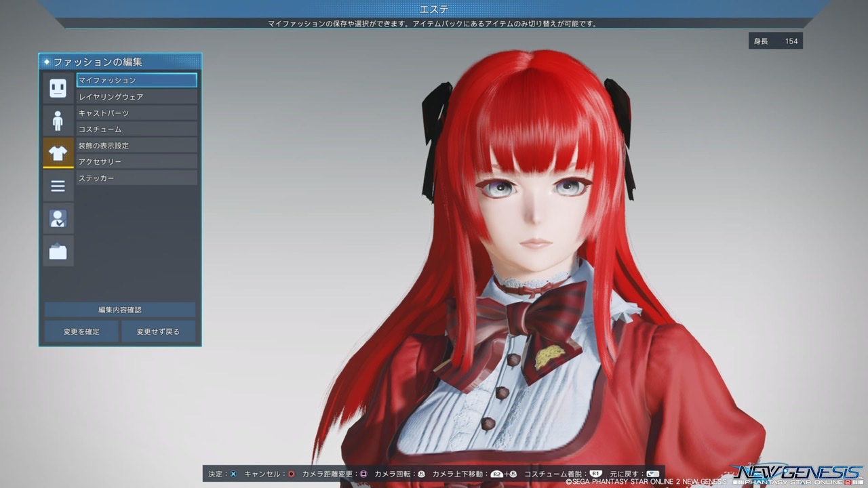868x488 pixels.
Task: Click the square camera distance icon
Action: coord(363,474)
